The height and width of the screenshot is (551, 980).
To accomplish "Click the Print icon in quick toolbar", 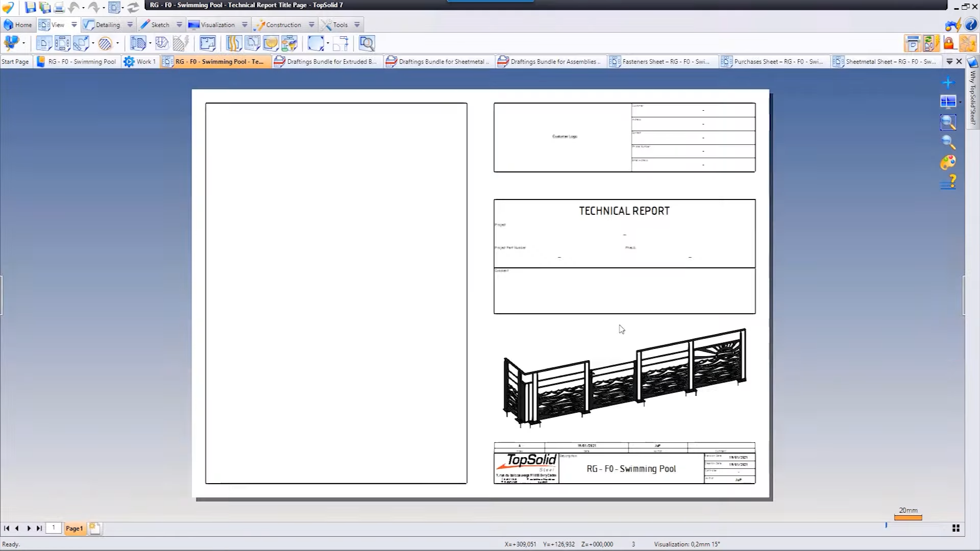I will point(59,7).
